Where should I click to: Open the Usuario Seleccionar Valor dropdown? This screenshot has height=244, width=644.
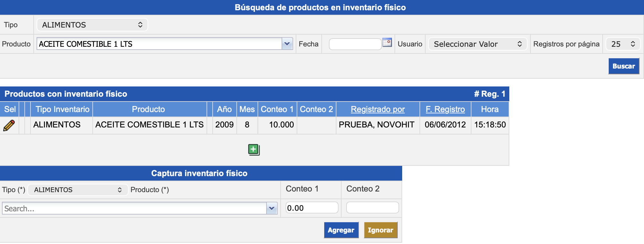click(x=478, y=44)
